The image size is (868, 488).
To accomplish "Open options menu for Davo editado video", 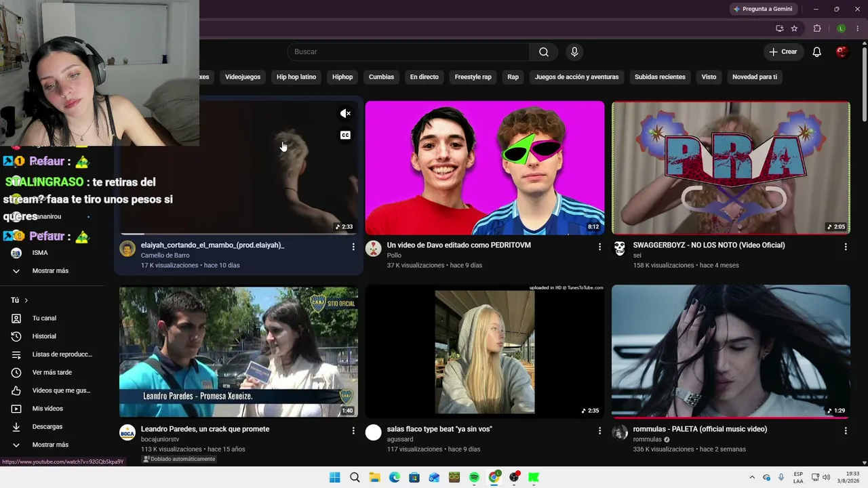I will pyautogui.click(x=599, y=247).
